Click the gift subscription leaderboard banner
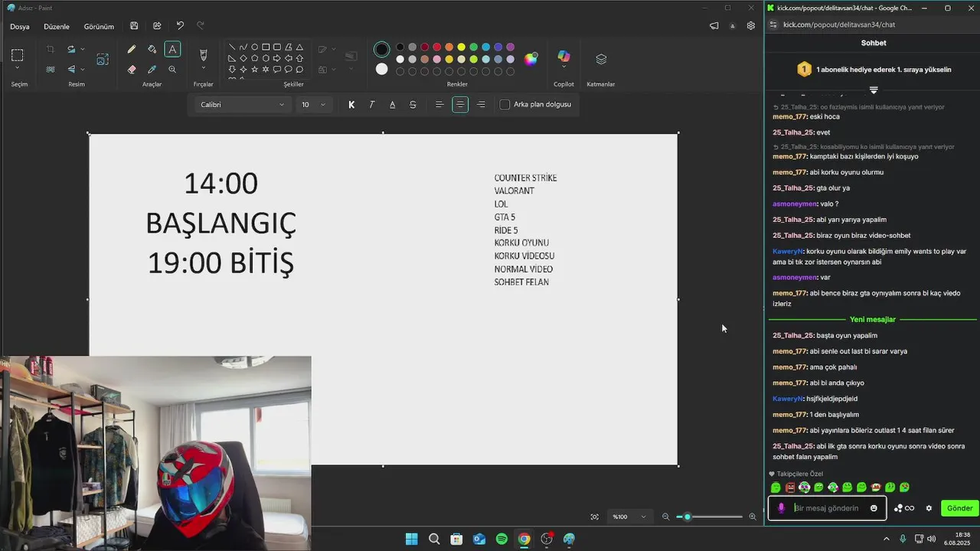980x551 pixels. [x=873, y=70]
